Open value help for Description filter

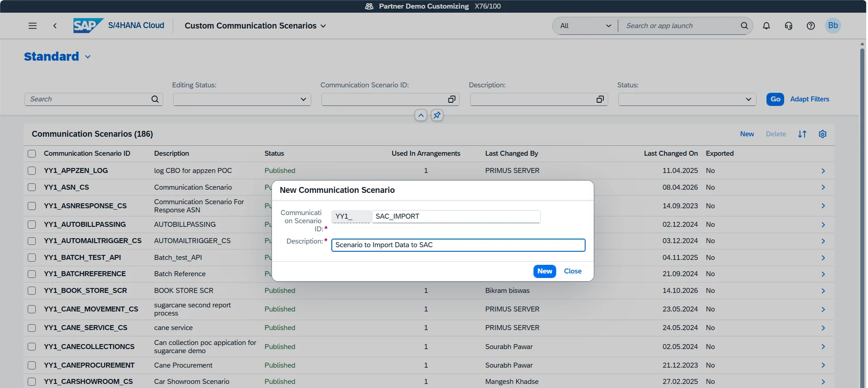[600, 99]
